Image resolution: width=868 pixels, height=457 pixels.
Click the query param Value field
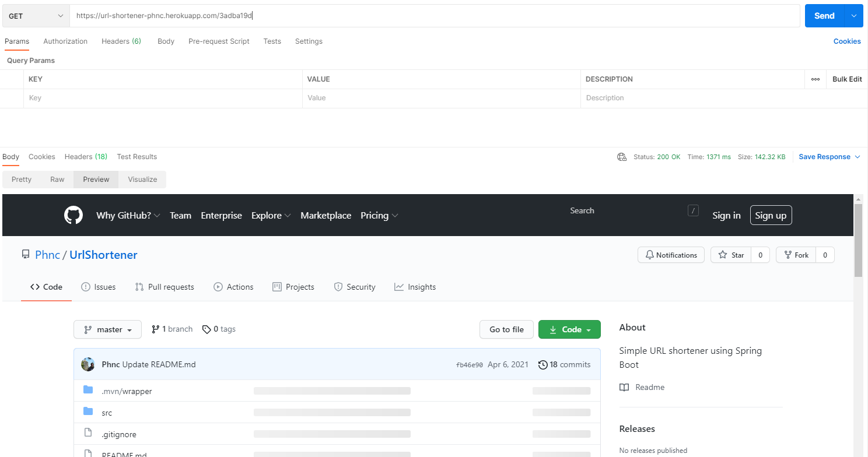(x=442, y=98)
